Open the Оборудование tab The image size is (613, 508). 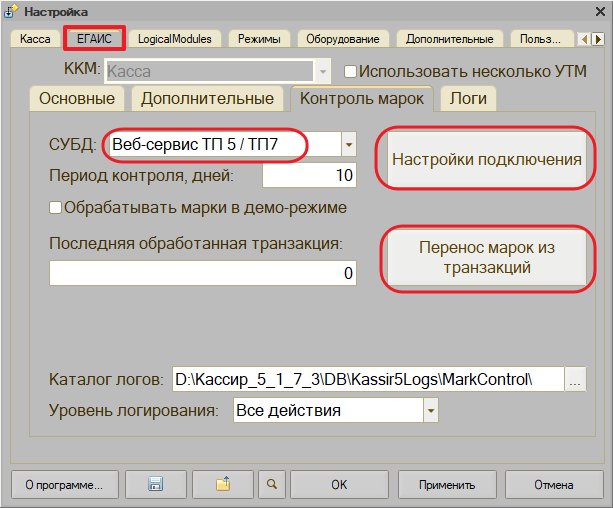[343, 39]
